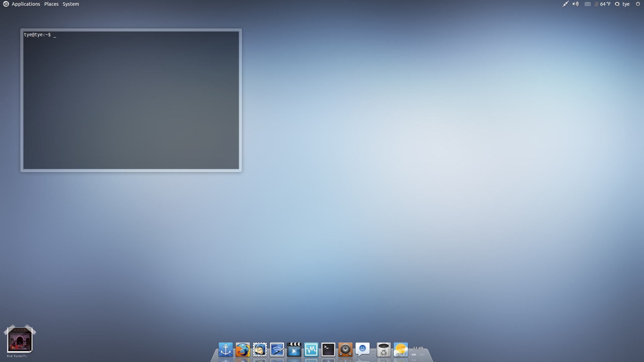644x362 pixels.
Task: Click the Docky anchor icon
Action: point(225,350)
